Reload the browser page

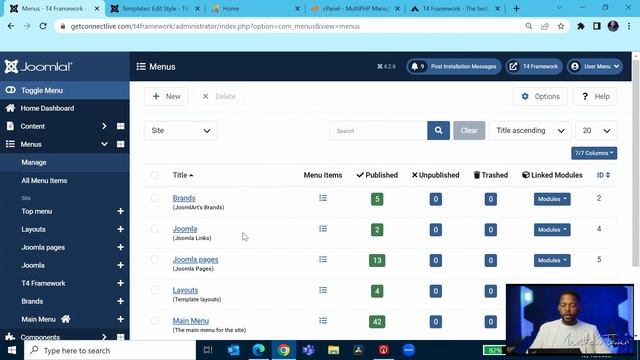click(x=43, y=26)
